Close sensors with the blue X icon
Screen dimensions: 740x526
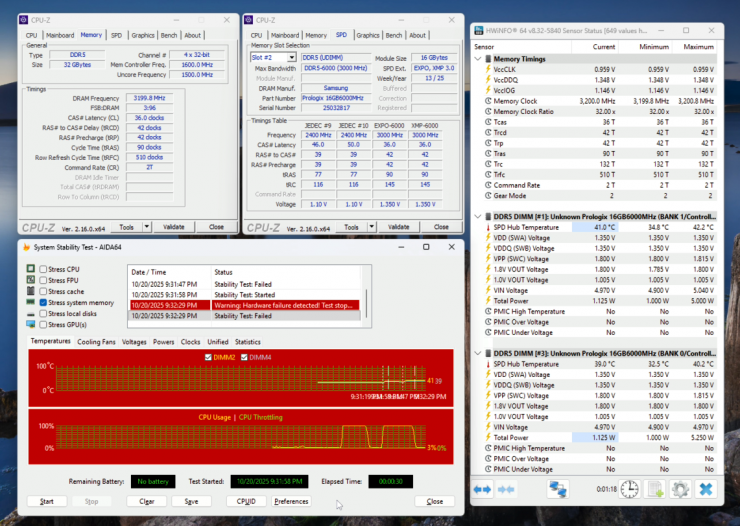point(706,489)
